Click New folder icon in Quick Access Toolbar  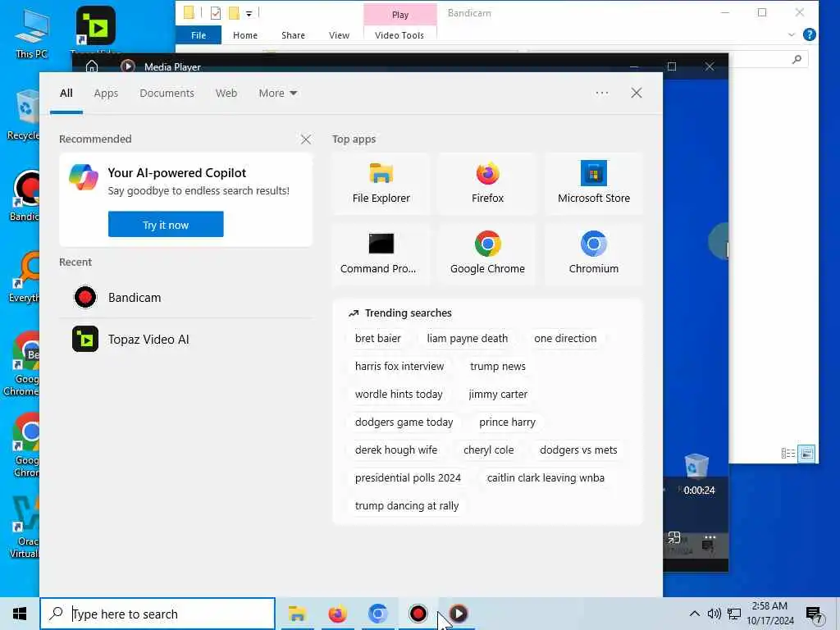coord(234,13)
